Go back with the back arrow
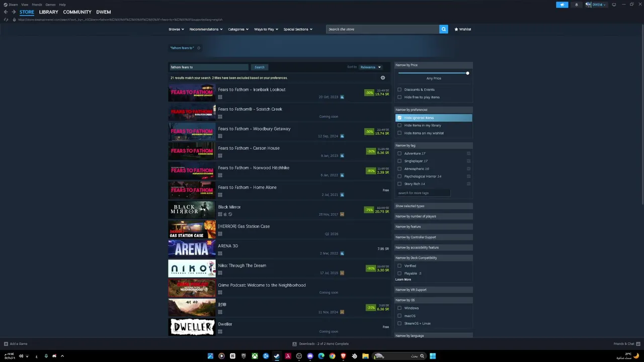 [6, 12]
